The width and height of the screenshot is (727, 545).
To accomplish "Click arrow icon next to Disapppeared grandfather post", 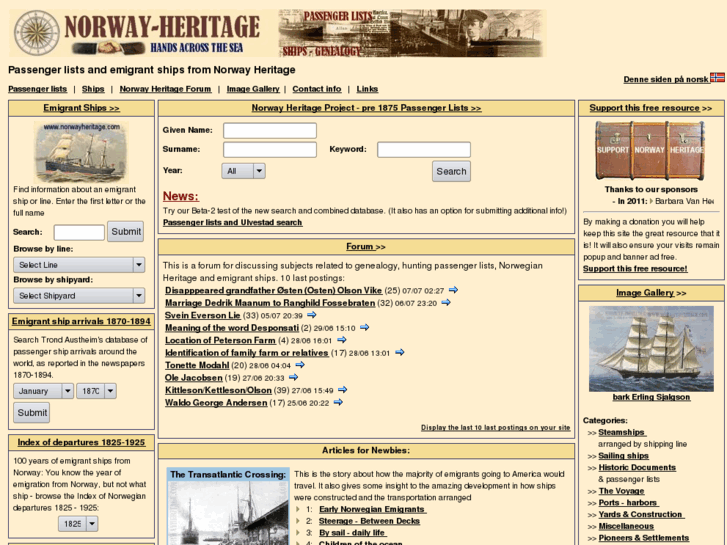I will (x=453, y=290).
